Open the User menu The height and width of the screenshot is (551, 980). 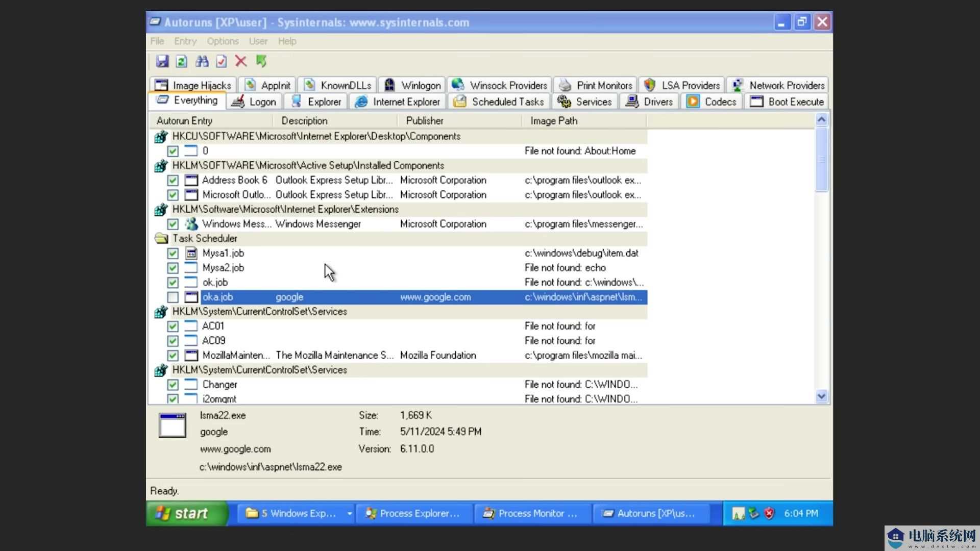(x=258, y=41)
